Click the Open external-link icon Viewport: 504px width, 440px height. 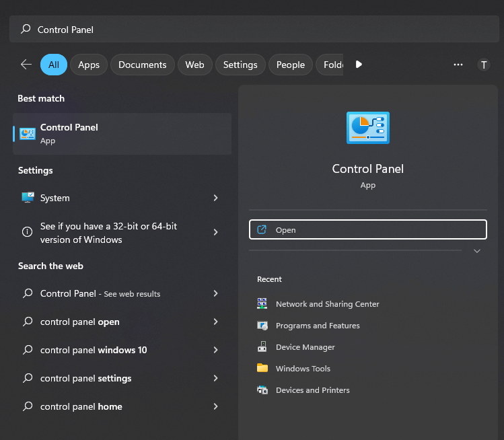point(262,229)
